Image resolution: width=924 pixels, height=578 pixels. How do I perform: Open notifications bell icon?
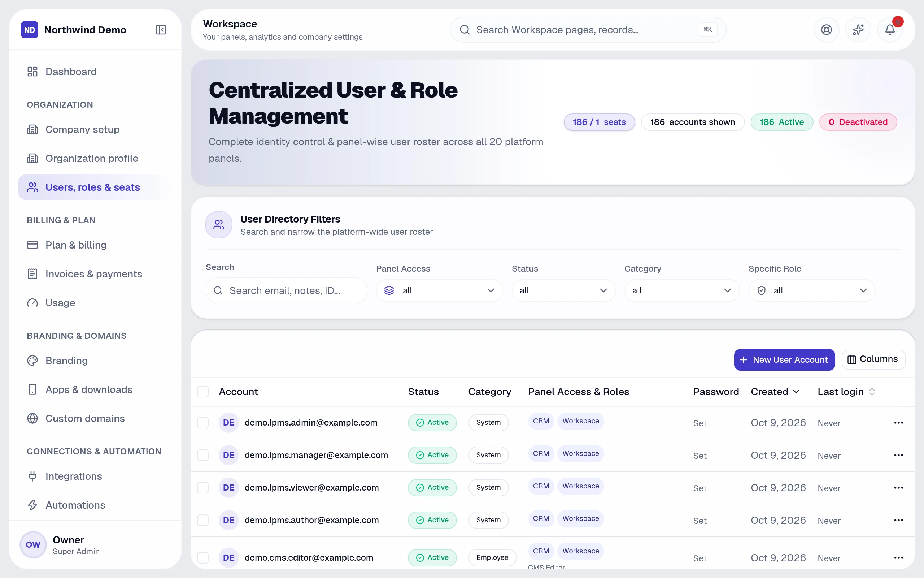(890, 29)
